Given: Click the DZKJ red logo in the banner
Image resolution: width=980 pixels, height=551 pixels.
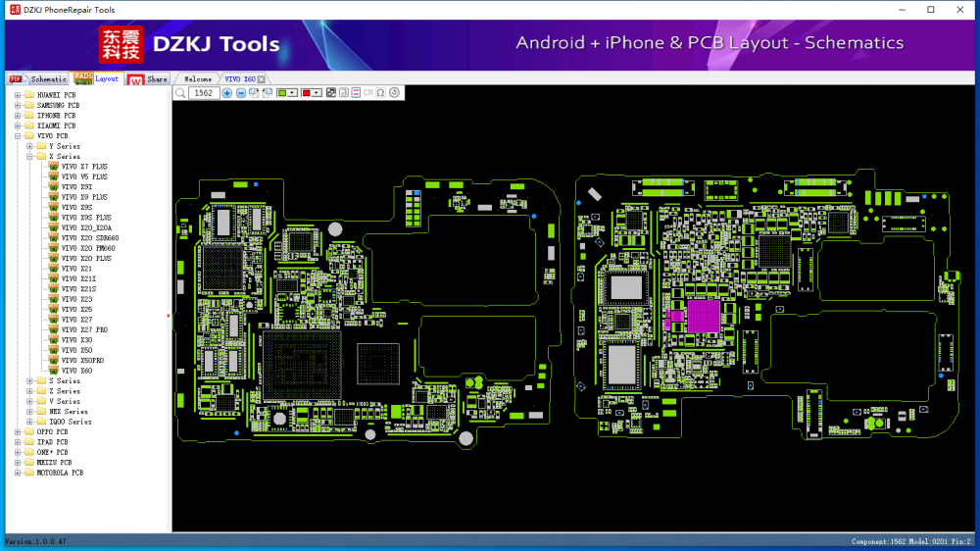Looking at the screenshot, I should click(x=122, y=44).
